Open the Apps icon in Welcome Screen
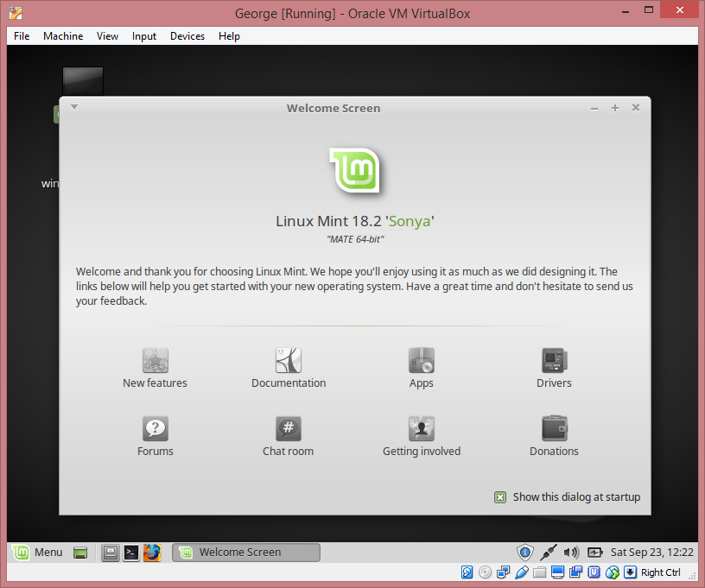The height and width of the screenshot is (588, 705). (422, 360)
